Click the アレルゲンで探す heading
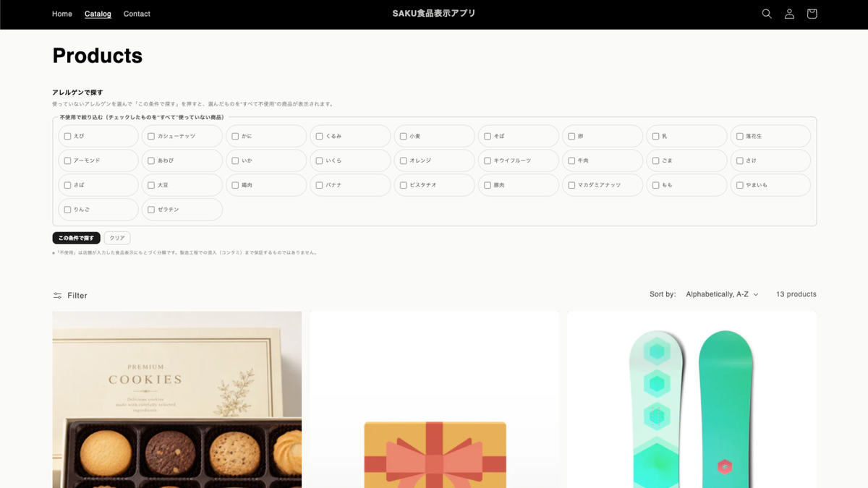 [x=77, y=93]
